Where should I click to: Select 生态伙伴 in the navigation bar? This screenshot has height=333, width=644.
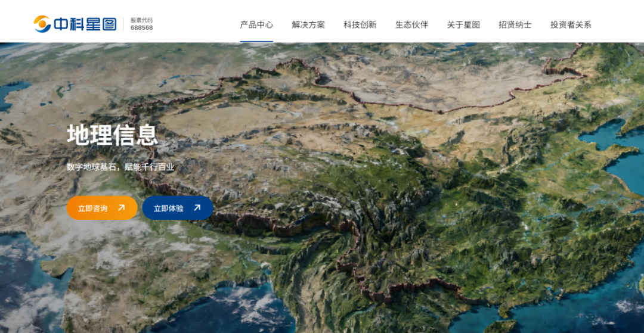click(411, 24)
